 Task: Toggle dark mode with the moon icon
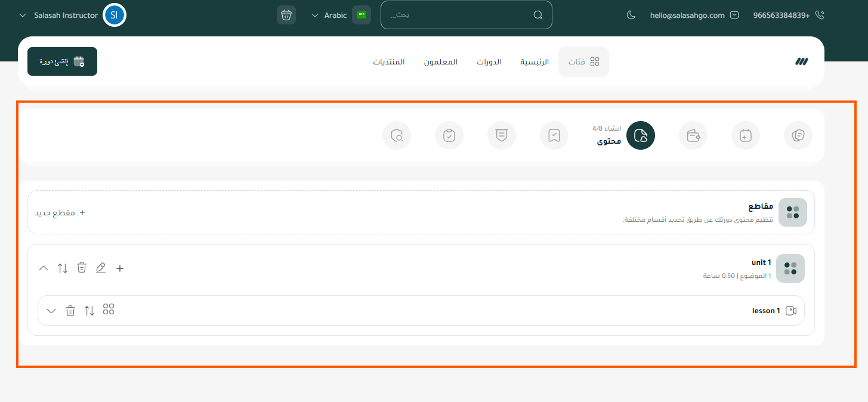point(631,15)
